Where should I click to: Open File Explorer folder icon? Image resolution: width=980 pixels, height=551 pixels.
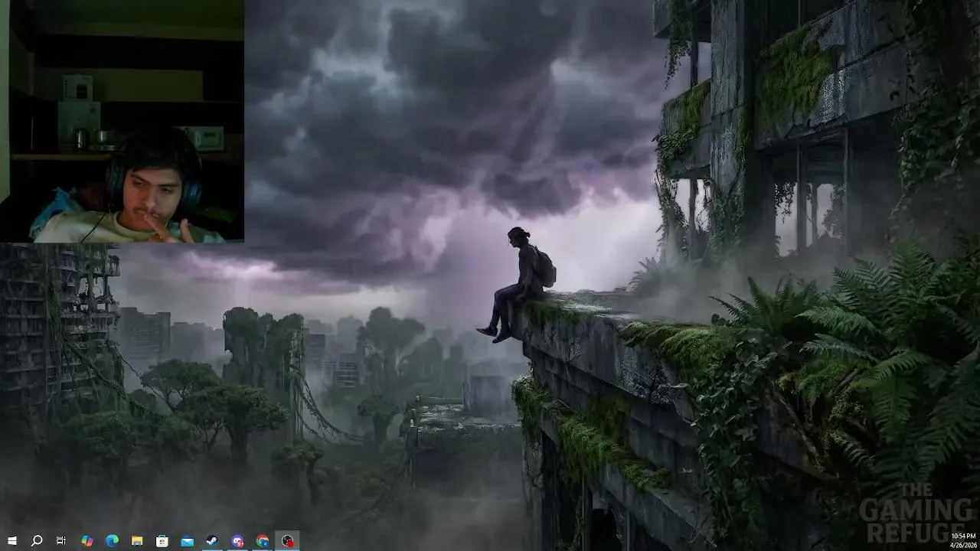[137, 541]
